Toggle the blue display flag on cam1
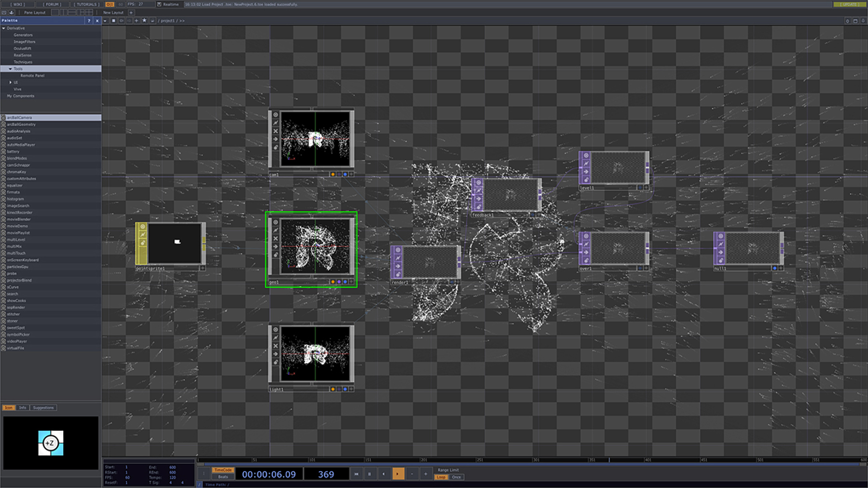 coord(345,174)
